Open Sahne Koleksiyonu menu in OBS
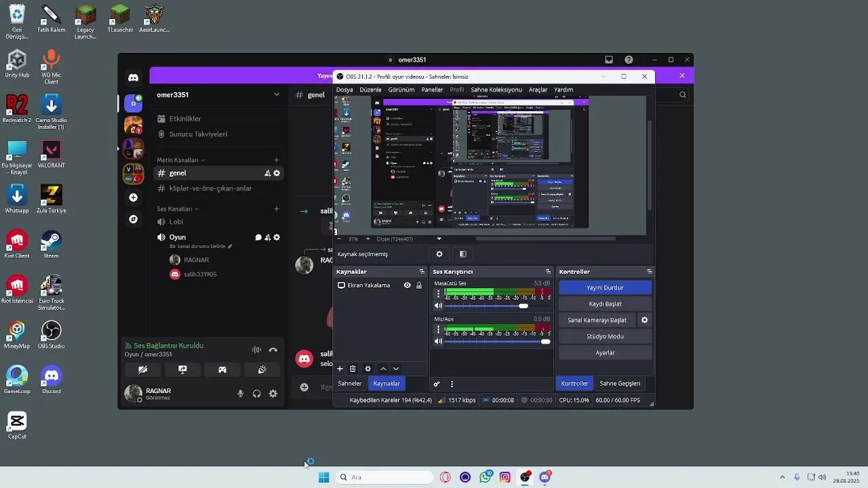 click(496, 89)
